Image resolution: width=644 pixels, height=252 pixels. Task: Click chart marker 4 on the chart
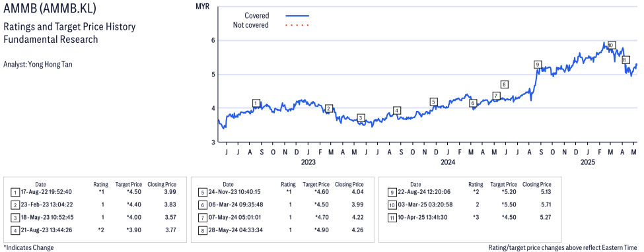(x=396, y=110)
